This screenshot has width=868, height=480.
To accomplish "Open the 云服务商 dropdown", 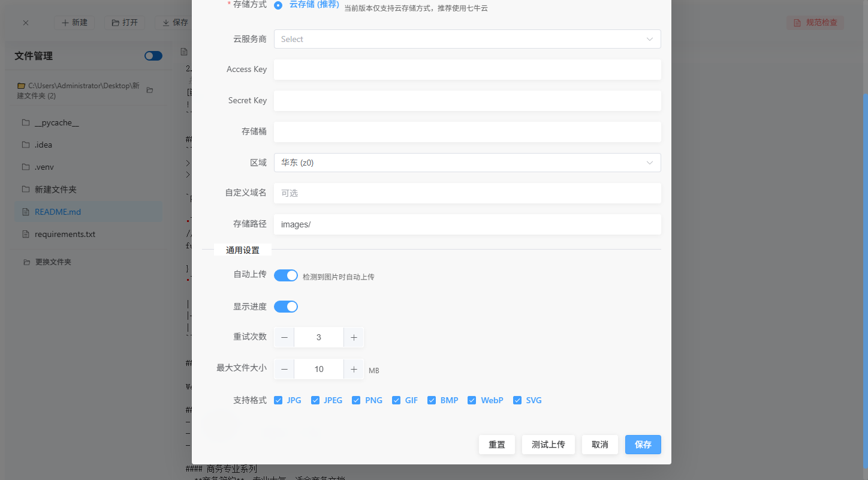I will (467, 39).
